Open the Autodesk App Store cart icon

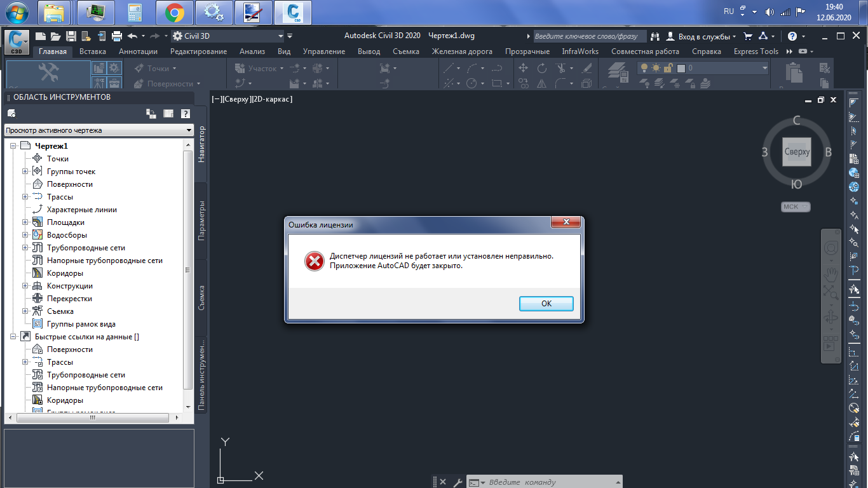click(748, 36)
